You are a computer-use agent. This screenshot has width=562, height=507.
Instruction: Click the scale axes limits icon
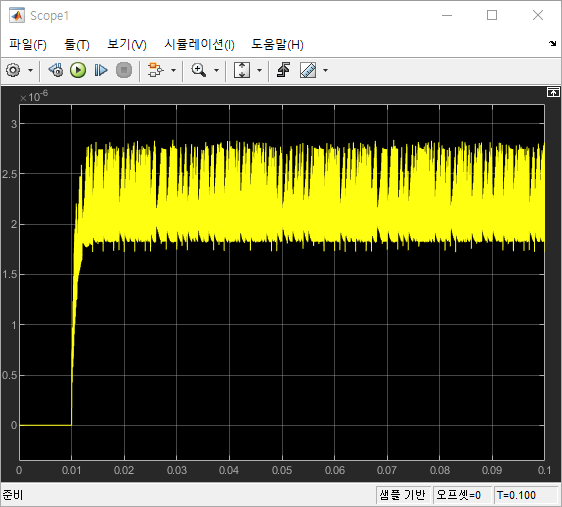(x=242, y=70)
